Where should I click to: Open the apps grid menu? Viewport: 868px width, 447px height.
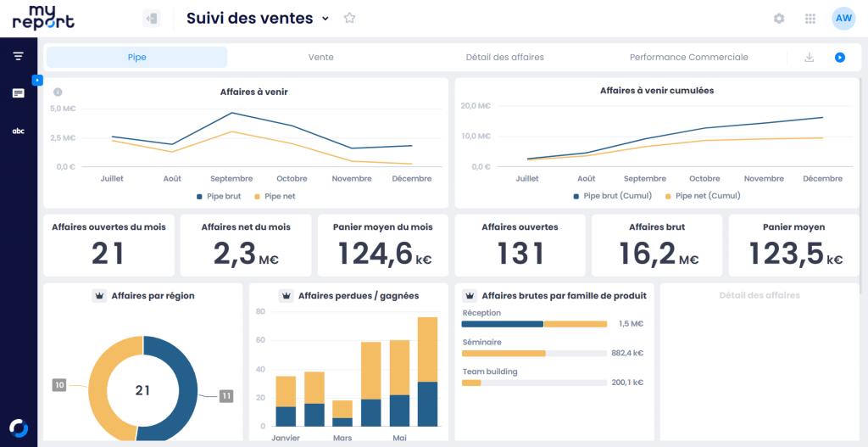coord(810,19)
